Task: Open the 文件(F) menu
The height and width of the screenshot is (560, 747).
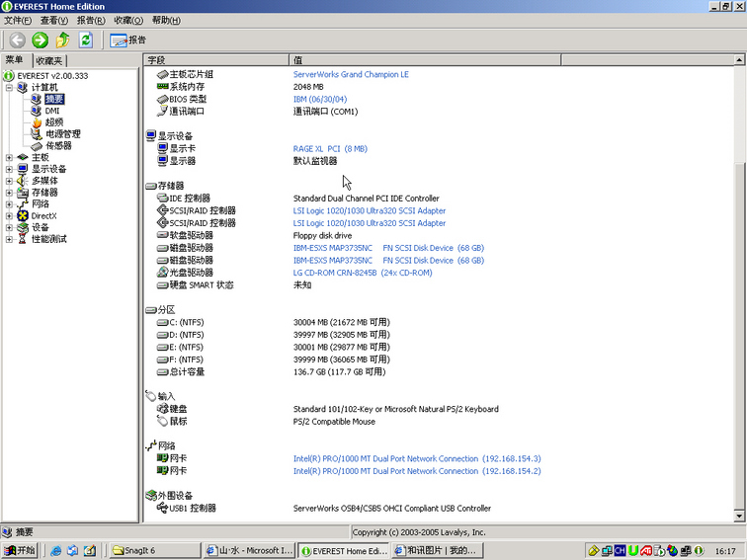Action: (x=18, y=21)
